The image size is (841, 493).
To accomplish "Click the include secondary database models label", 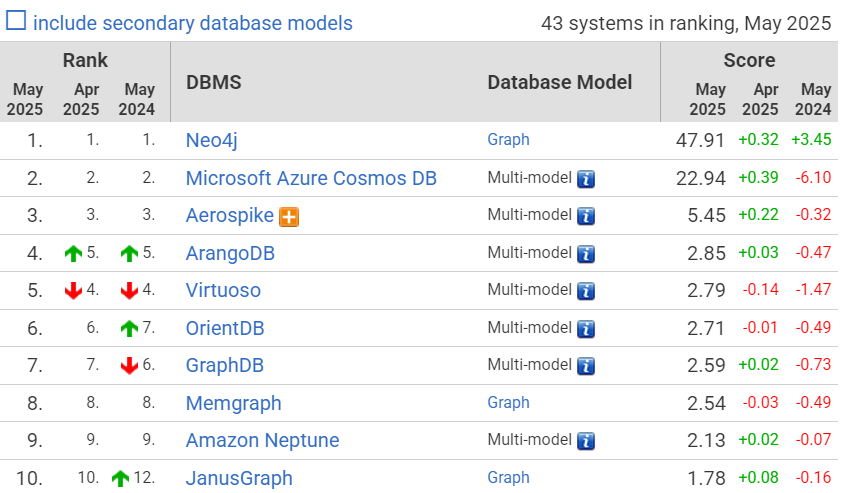I will pyautogui.click(x=193, y=23).
